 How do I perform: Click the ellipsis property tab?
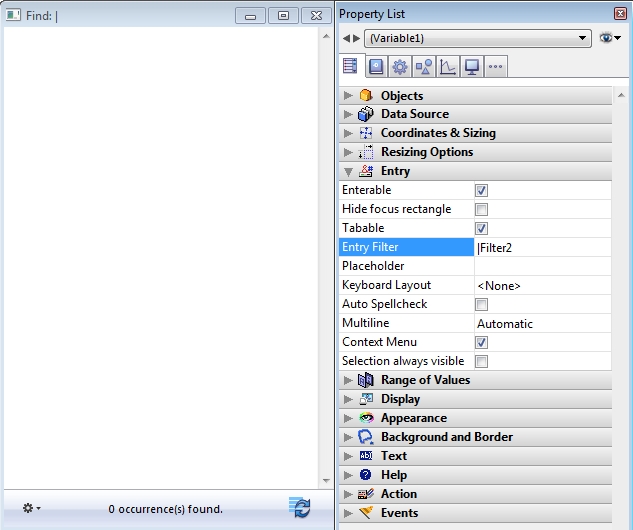click(x=495, y=67)
